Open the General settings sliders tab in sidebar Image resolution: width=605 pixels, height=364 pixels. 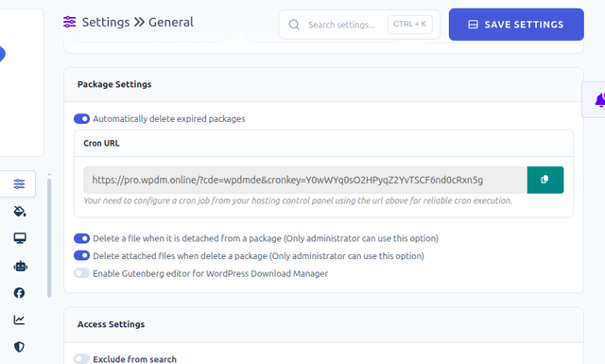tap(19, 184)
